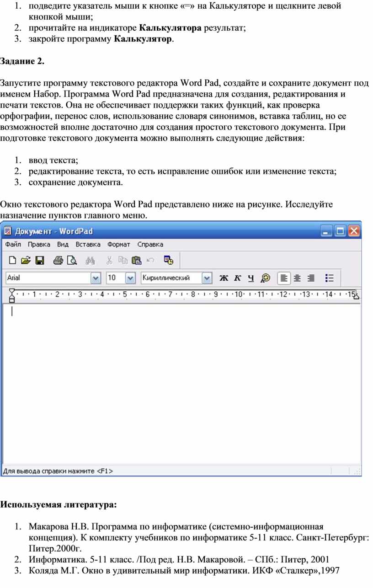Click the 'Используемая литература:' heading
This screenshot has height=588, width=373.
[x=59, y=505]
